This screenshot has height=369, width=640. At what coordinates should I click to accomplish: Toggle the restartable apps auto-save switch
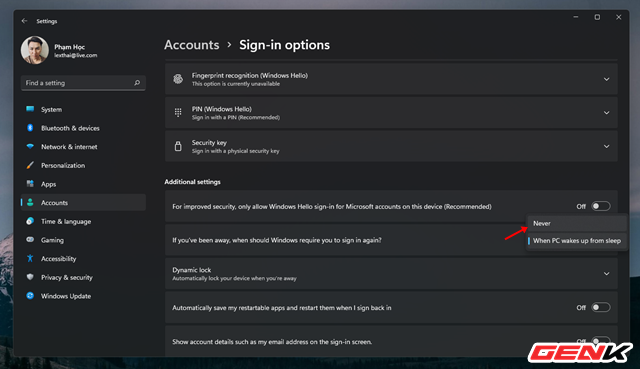click(601, 307)
